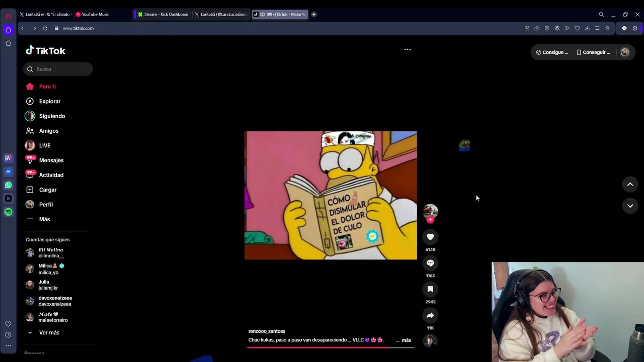This screenshot has height=362, width=644.
Task: Click the address bar URL www.tiktok.com
Action: click(x=78, y=28)
